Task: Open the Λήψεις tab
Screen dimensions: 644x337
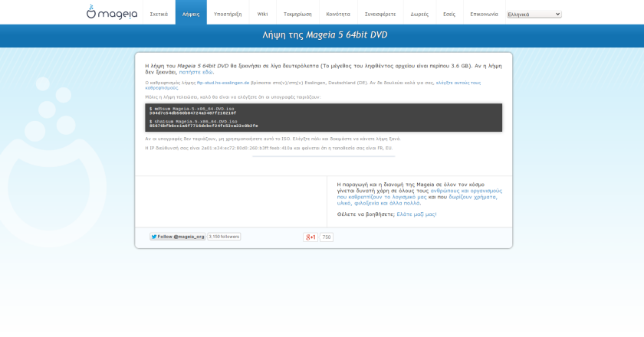Action: tap(191, 14)
